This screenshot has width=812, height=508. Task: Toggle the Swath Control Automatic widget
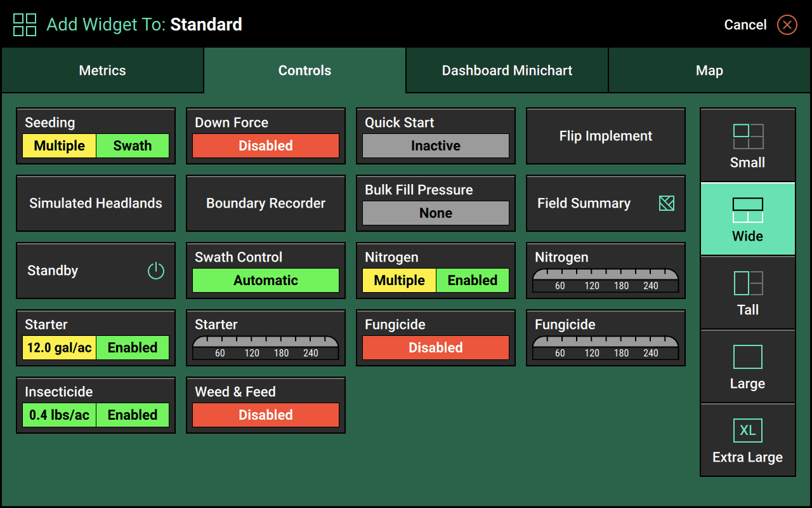pyautogui.click(x=266, y=280)
